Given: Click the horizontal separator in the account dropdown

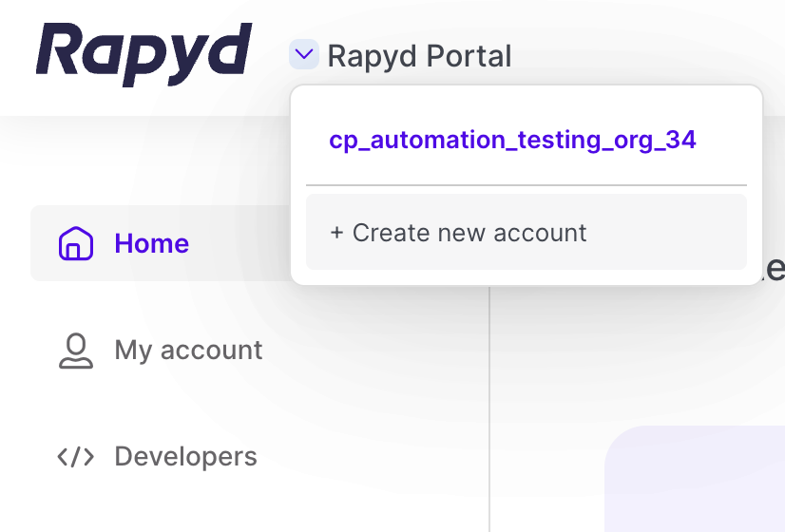Looking at the screenshot, I should [526, 185].
